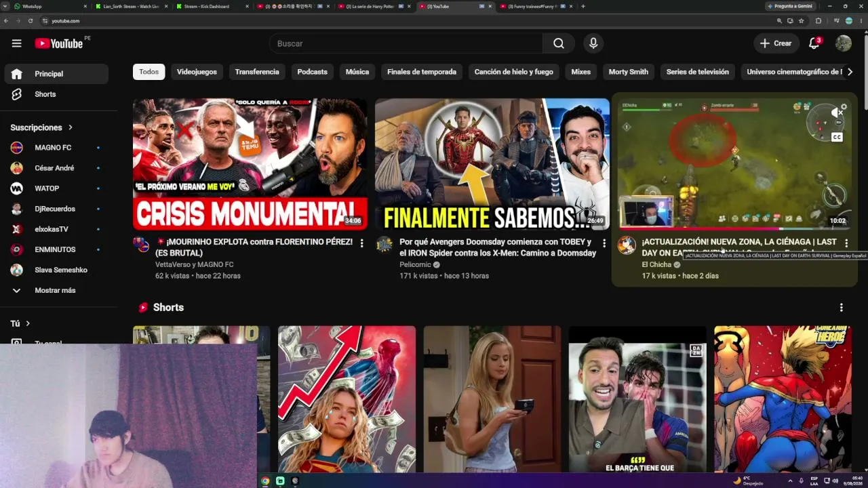Play the FINALMENTE SABEMOS video thumbnail
Screen dimensions: 868x488
tap(492, 164)
